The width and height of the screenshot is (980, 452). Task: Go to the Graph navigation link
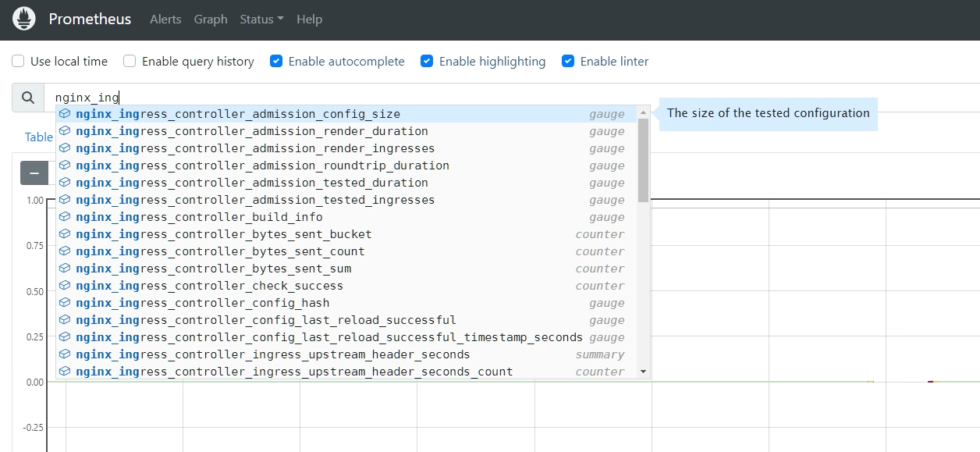click(x=211, y=20)
